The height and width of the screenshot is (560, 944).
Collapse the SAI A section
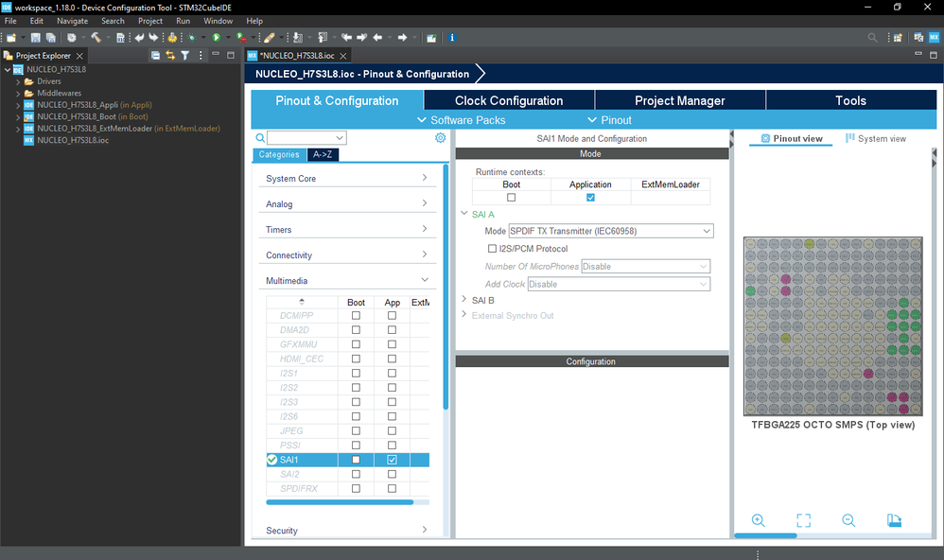click(x=464, y=213)
